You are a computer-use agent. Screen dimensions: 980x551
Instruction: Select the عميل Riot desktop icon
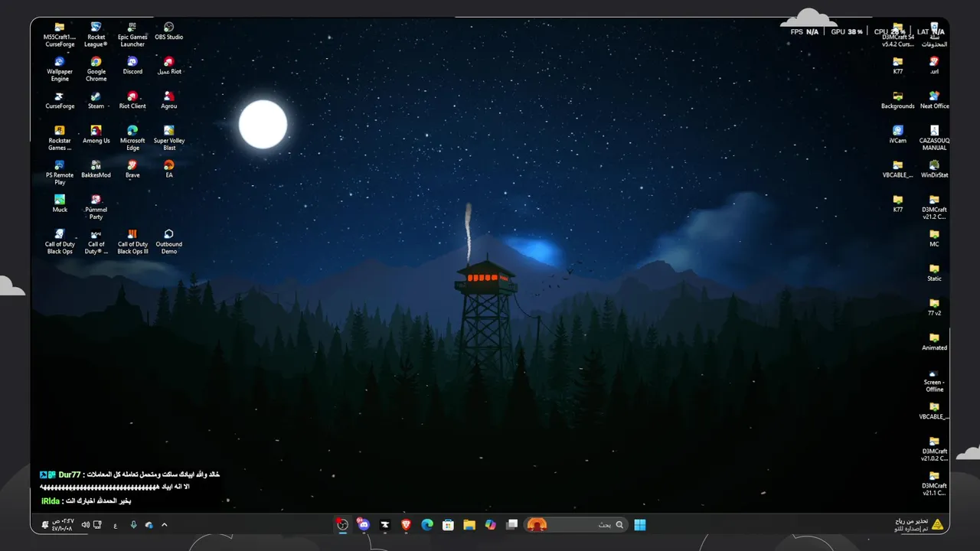point(169,66)
